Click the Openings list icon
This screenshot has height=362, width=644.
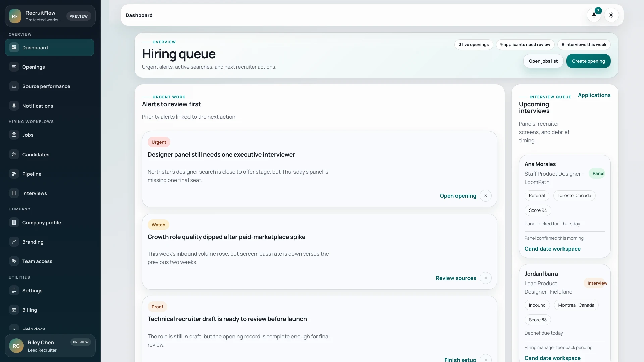pyautogui.click(x=14, y=67)
